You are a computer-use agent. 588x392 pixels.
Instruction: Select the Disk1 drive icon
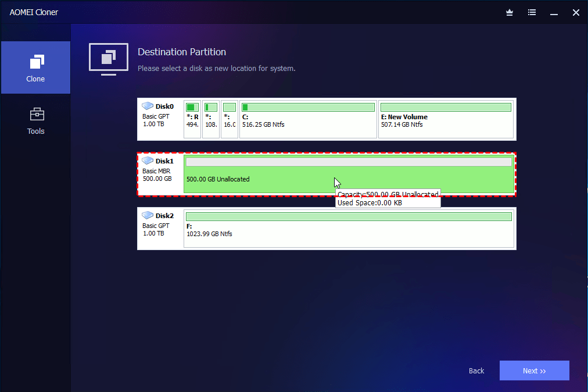tap(148, 161)
